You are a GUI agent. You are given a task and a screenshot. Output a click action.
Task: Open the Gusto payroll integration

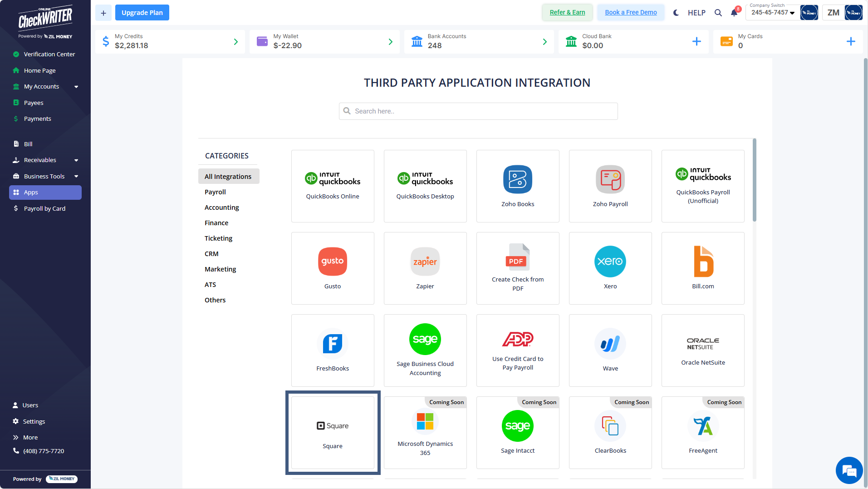click(x=333, y=268)
